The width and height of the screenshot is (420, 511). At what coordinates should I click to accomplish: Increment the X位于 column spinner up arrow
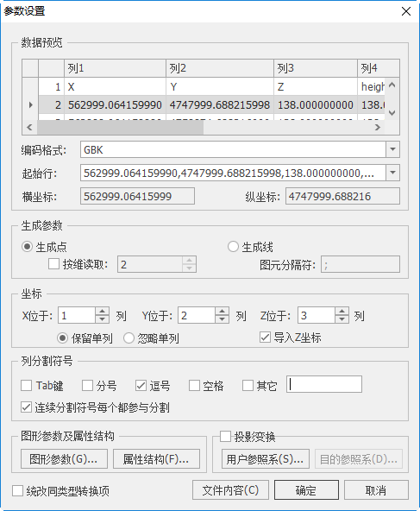(x=103, y=312)
